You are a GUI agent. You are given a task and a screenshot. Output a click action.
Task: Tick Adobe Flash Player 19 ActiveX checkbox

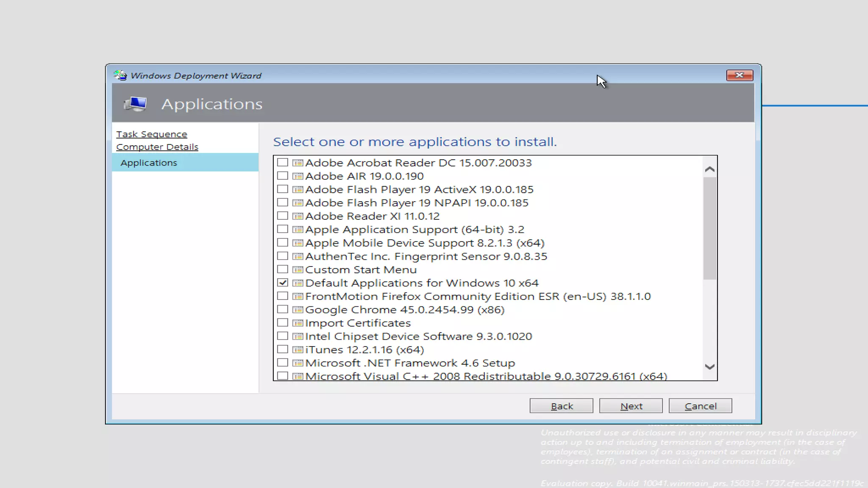point(283,189)
